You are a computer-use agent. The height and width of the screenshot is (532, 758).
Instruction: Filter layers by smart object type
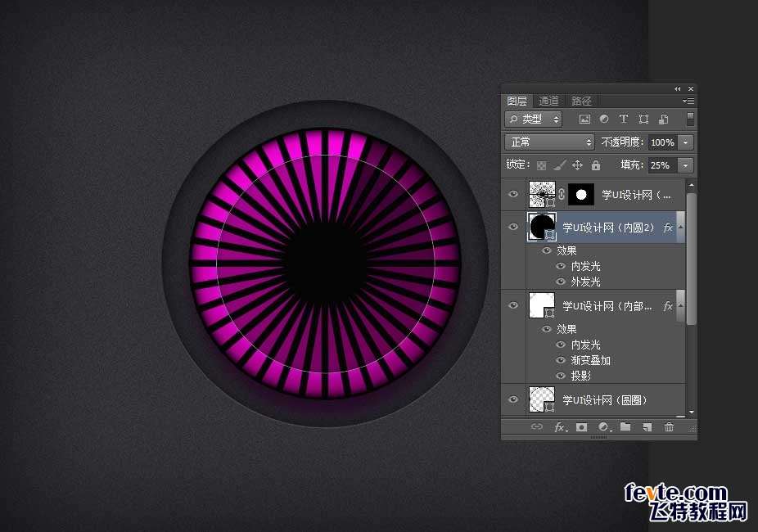pyautogui.click(x=664, y=119)
